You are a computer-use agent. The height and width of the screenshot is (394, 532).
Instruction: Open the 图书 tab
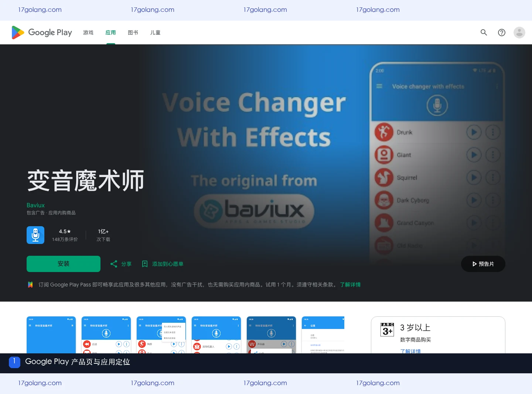click(133, 33)
